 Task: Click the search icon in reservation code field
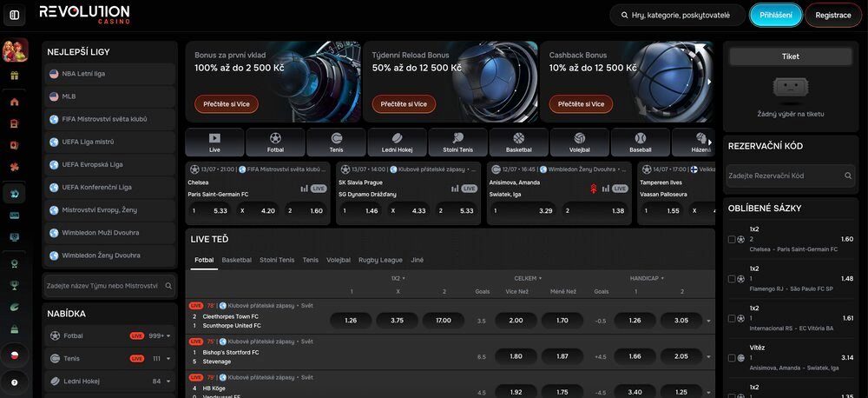[847, 176]
